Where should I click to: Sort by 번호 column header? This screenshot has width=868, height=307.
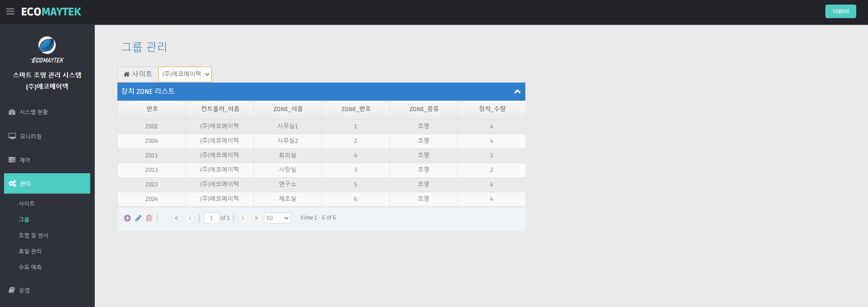click(x=152, y=109)
